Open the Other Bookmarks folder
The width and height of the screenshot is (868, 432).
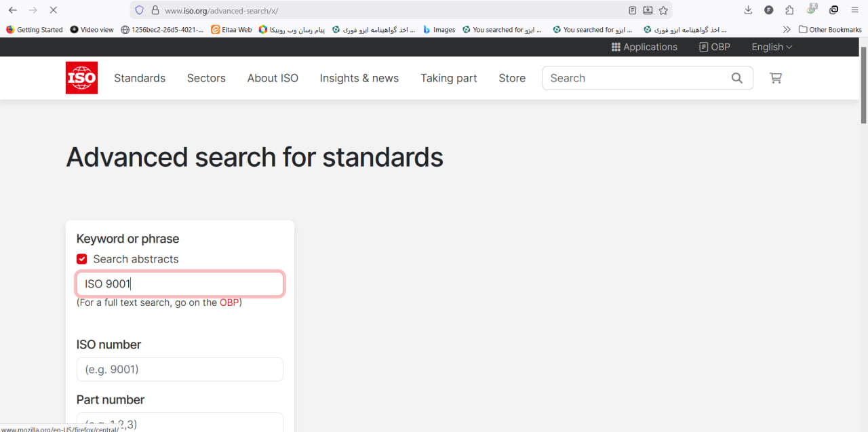coord(830,29)
